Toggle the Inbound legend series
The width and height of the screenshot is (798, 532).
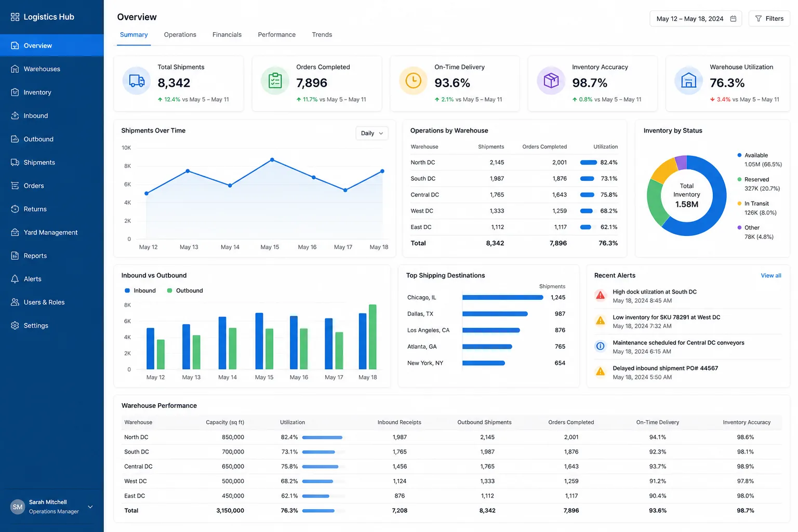tap(140, 290)
